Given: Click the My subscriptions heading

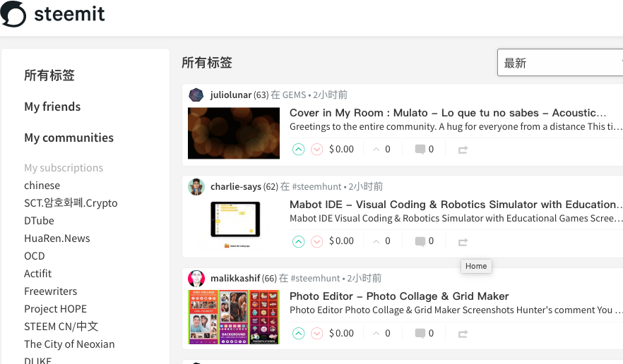Looking at the screenshot, I should [x=64, y=168].
